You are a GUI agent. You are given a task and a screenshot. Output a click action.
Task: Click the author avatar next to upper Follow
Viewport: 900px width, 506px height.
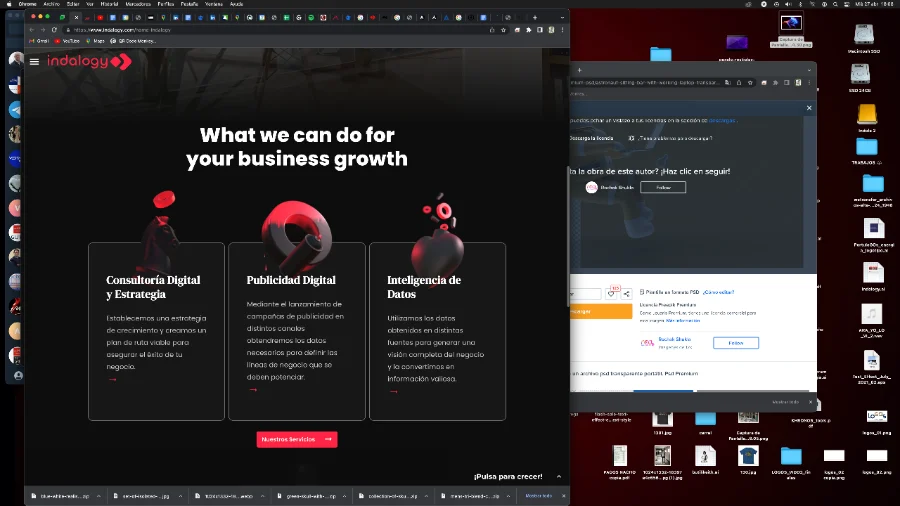[592, 188]
